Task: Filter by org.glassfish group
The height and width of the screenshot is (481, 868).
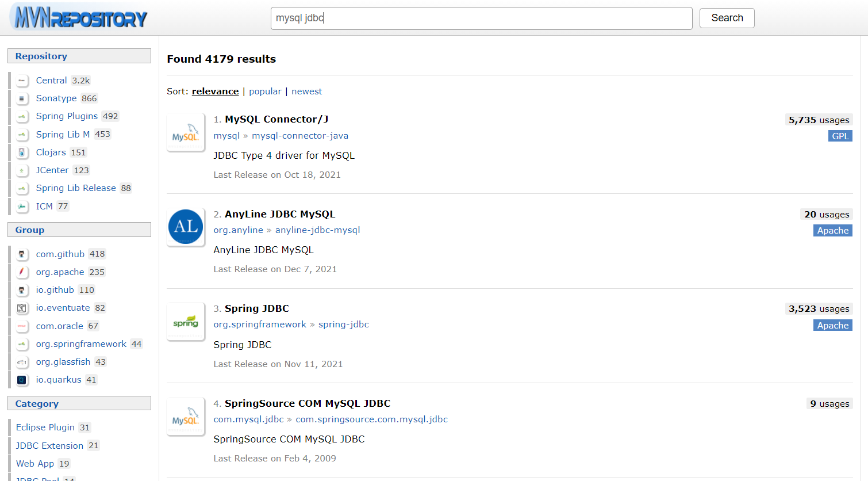Action: [x=63, y=362]
